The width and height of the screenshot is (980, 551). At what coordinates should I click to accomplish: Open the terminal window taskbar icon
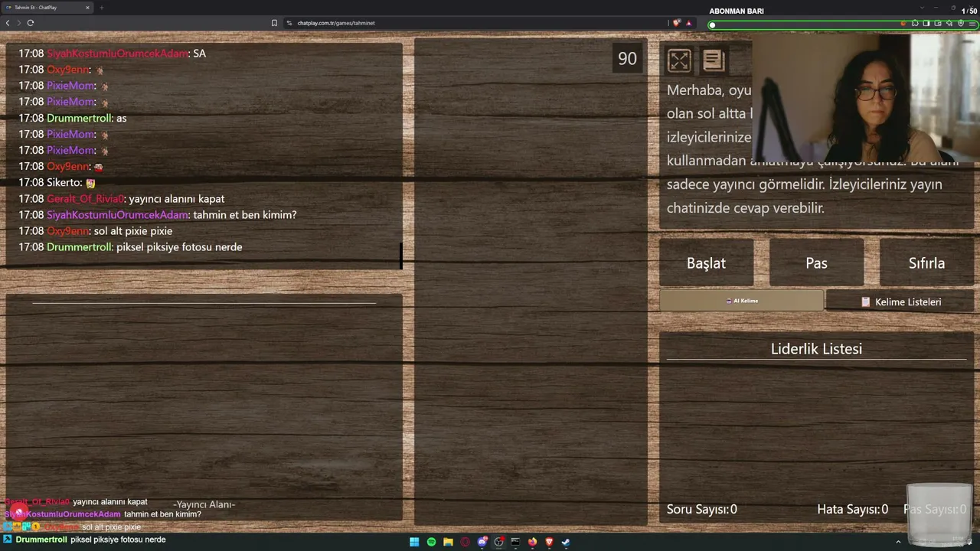click(515, 542)
